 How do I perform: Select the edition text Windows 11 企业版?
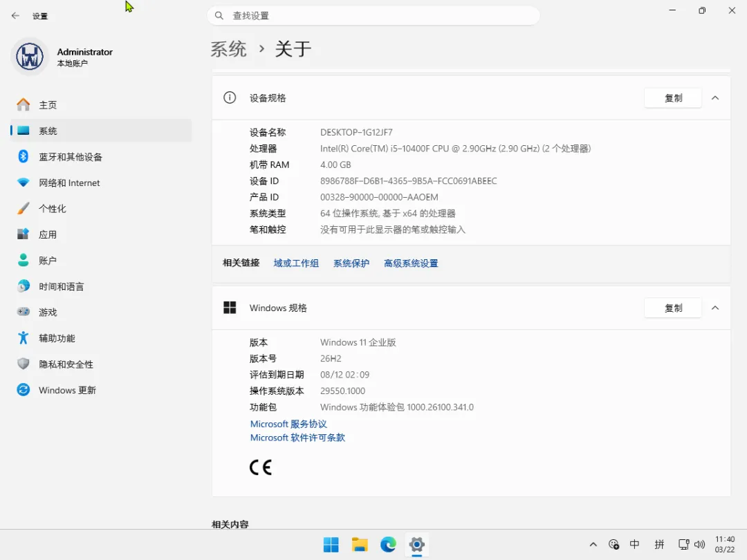358,342
